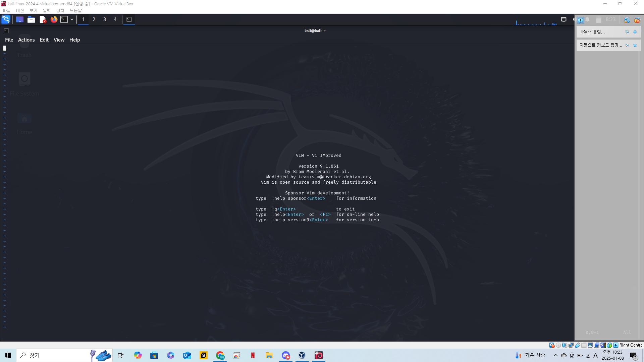Launch Firefox from the Kali panel
The width and height of the screenshot is (644, 362).
pyautogui.click(x=54, y=19)
